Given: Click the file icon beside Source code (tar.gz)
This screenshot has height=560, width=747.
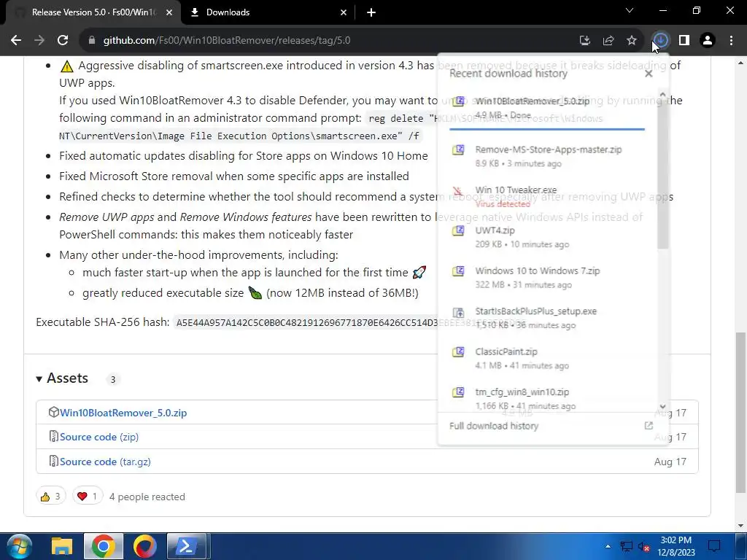Looking at the screenshot, I should pos(53,462).
